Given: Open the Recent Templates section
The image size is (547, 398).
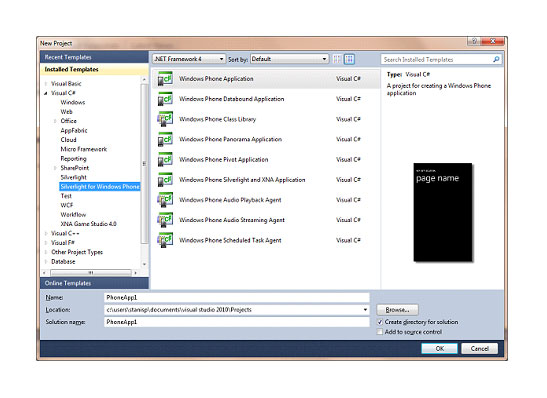Looking at the screenshot, I should coord(94,57).
